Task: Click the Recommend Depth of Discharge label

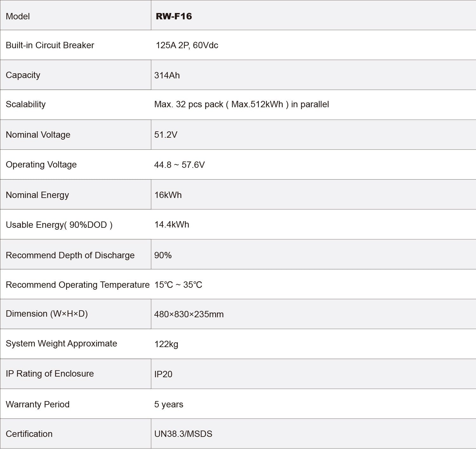Action: pyautogui.click(x=70, y=255)
